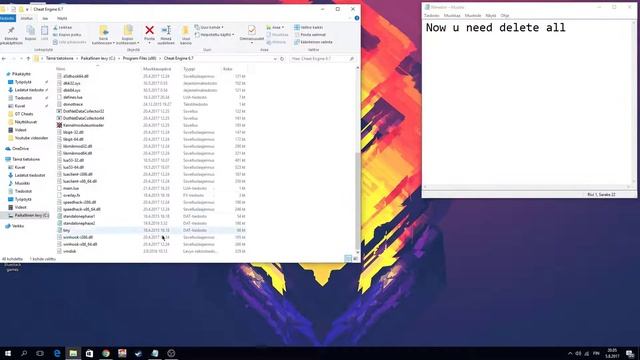Click Valitse kaikki select all

click(309, 27)
